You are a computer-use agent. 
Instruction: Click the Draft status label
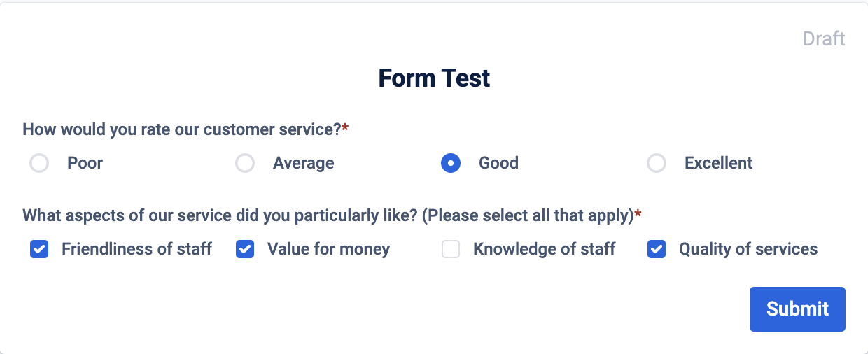click(824, 38)
